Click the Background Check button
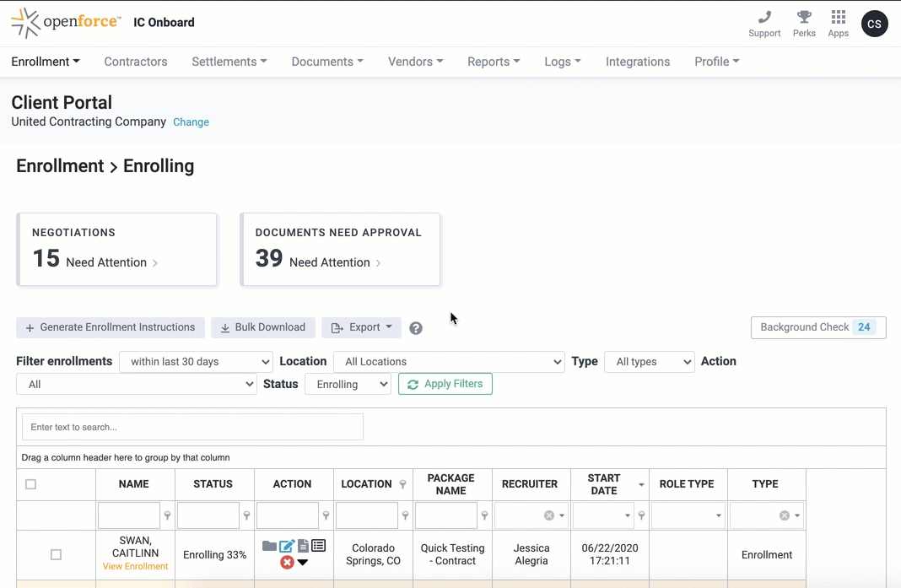Viewport: 901px width, 588px height. 817,327
